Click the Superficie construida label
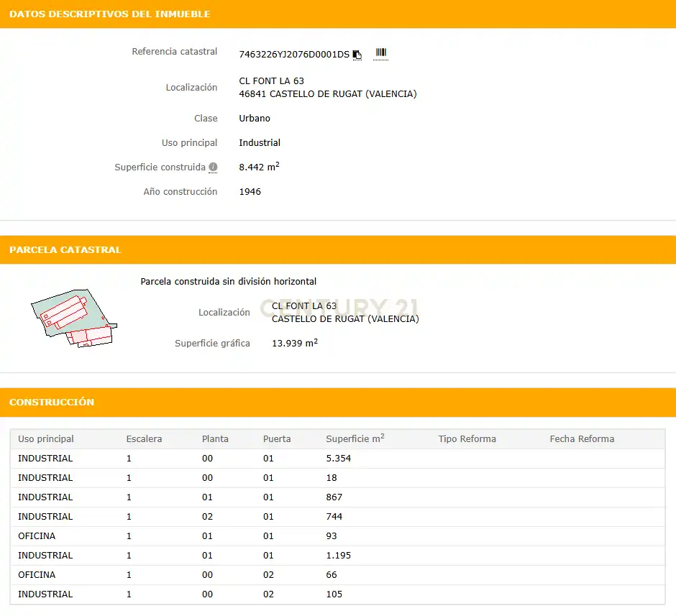 click(160, 167)
